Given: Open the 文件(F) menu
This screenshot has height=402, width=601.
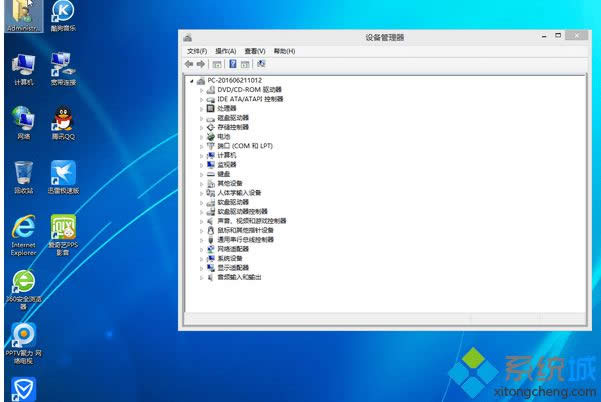Looking at the screenshot, I should point(197,51).
